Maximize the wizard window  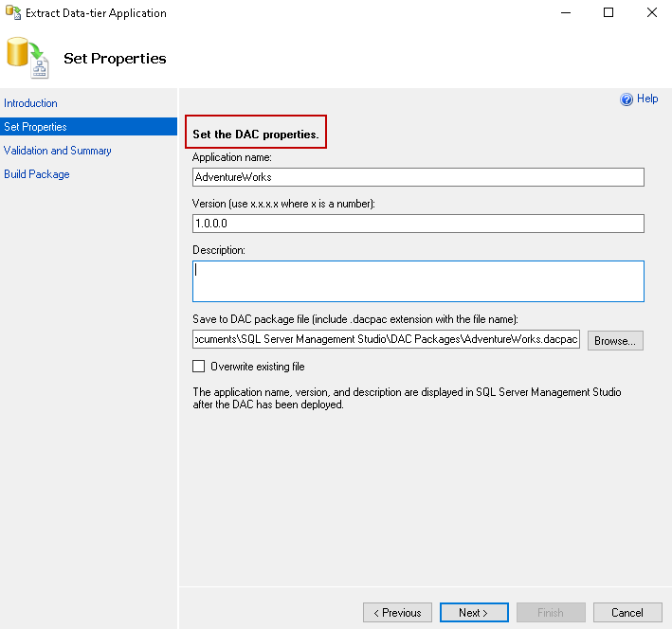coord(608,13)
